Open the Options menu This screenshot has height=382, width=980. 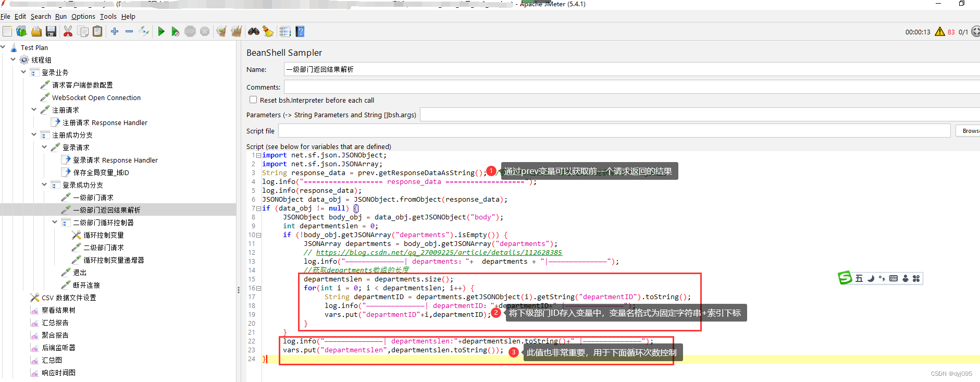[83, 16]
